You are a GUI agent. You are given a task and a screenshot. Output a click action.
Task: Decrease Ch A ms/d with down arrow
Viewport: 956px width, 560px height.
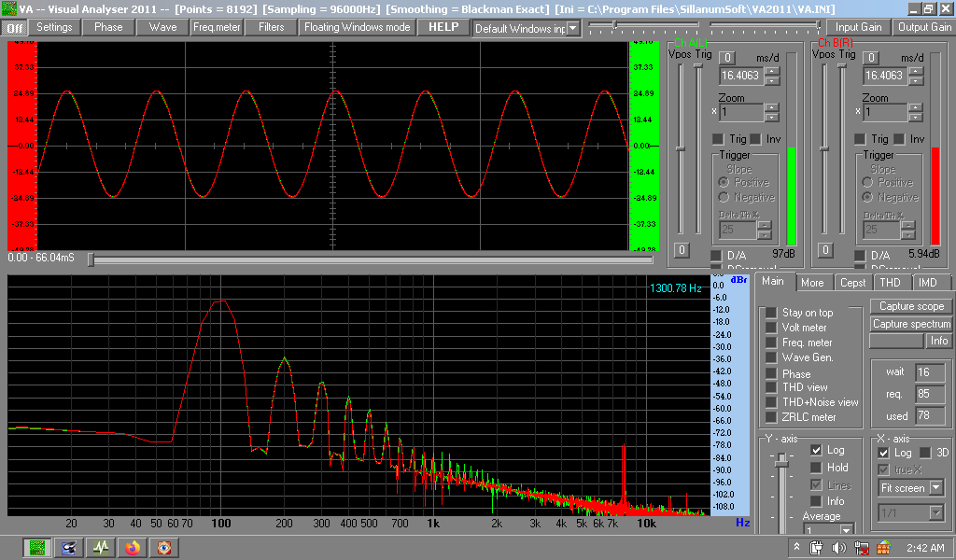point(772,80)
